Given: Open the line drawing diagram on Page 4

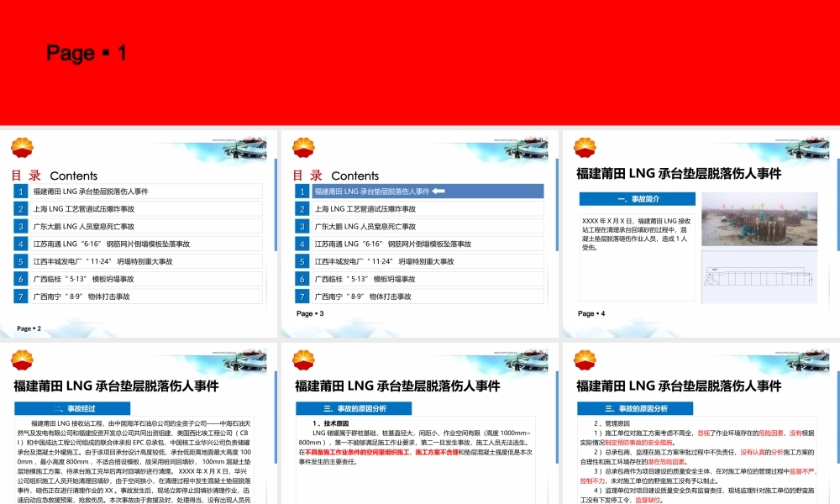Looking at the screenshot, I should tap(759, 276).
